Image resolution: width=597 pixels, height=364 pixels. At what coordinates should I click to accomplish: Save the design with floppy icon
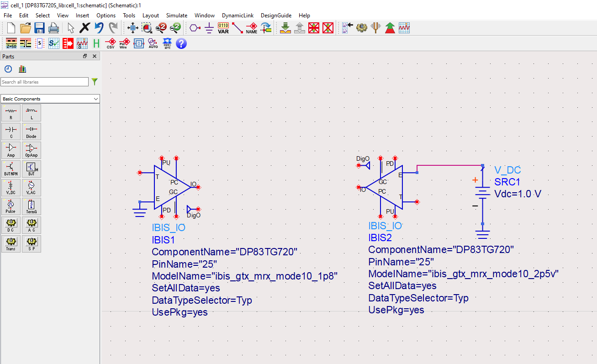[39, 28]
